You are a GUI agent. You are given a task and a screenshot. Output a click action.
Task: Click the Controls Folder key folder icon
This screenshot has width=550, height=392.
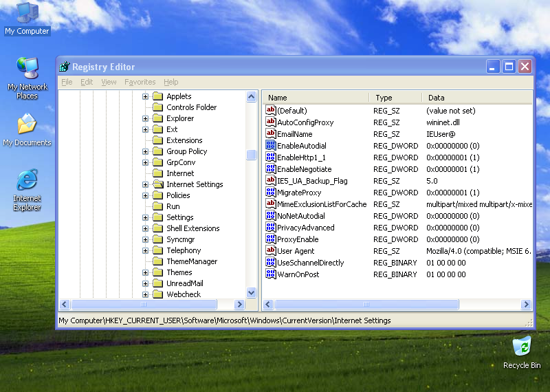158,107
